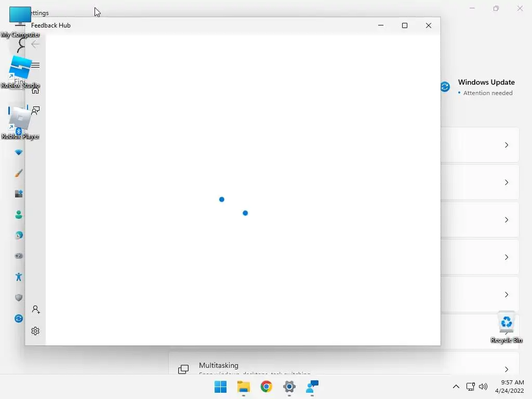This screenshot has width=532, height=399.
Task: Select Accounts icon in Settings sidebar
Action: point(19,215)
